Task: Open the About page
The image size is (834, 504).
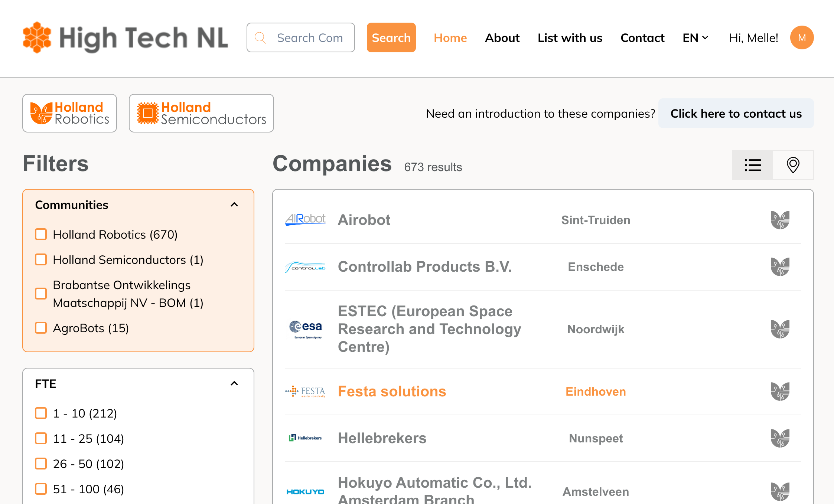Action: click(502, 38)
